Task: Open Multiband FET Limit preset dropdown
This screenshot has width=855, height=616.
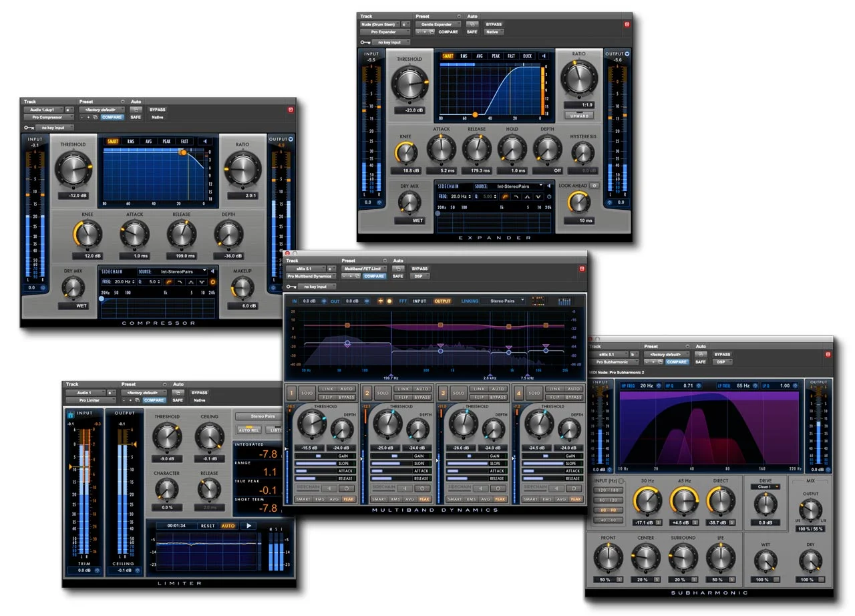Action: click(364, 268)
